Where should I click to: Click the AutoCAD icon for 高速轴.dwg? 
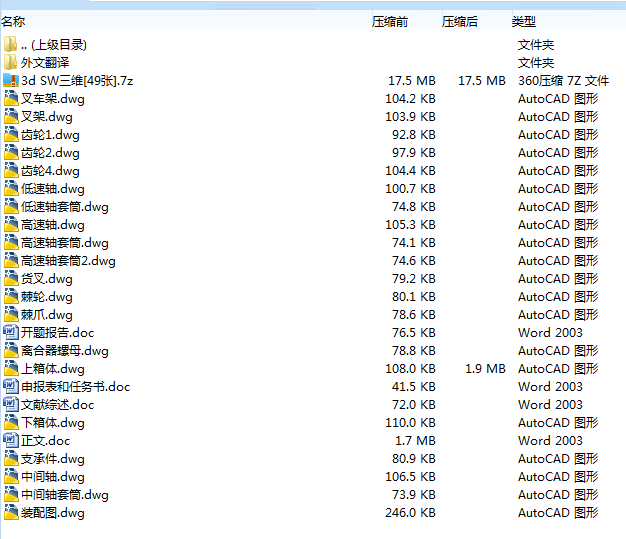[x=11, y=224]
